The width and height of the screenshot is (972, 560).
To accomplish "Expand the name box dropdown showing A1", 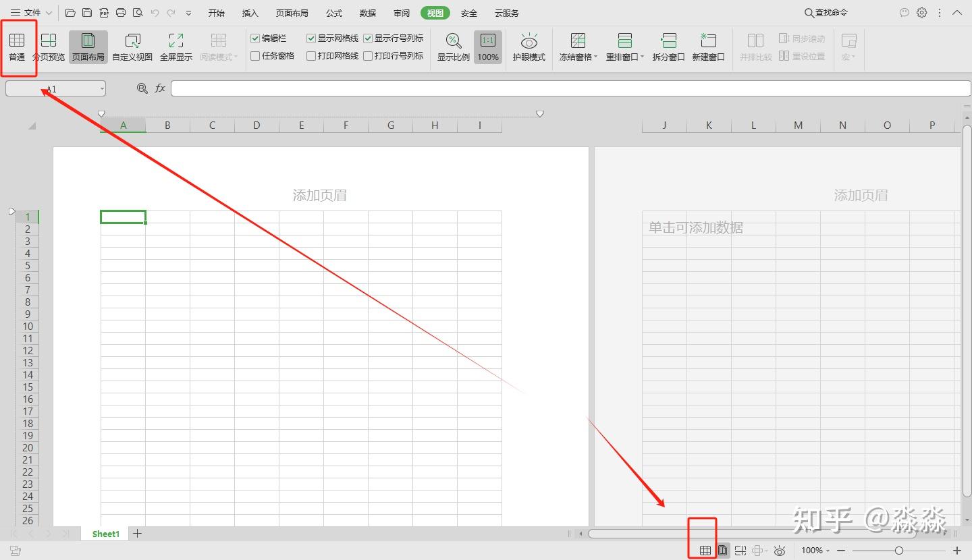I will 102,88.
